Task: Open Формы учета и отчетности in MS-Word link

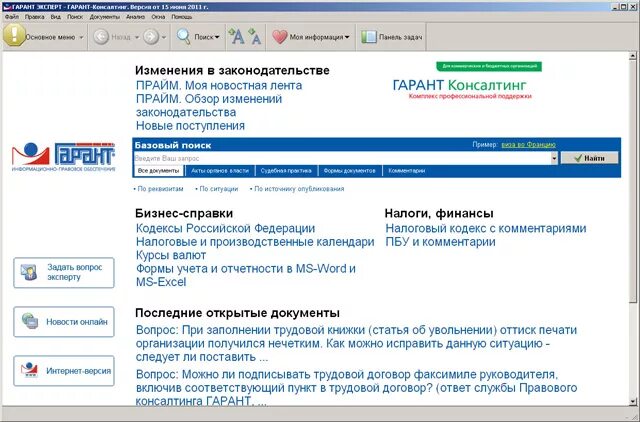Action: [246, 275]
